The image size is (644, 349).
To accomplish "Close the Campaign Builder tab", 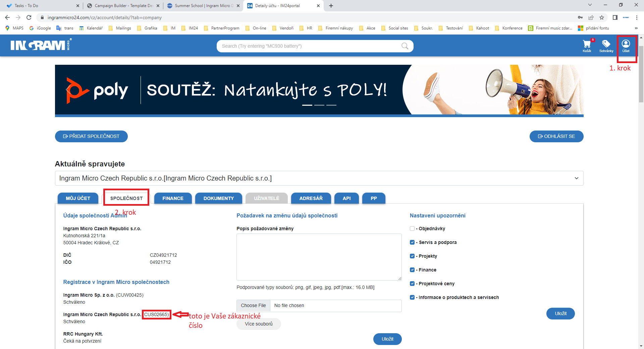I will pyautogui.click(x=158, y=6).
